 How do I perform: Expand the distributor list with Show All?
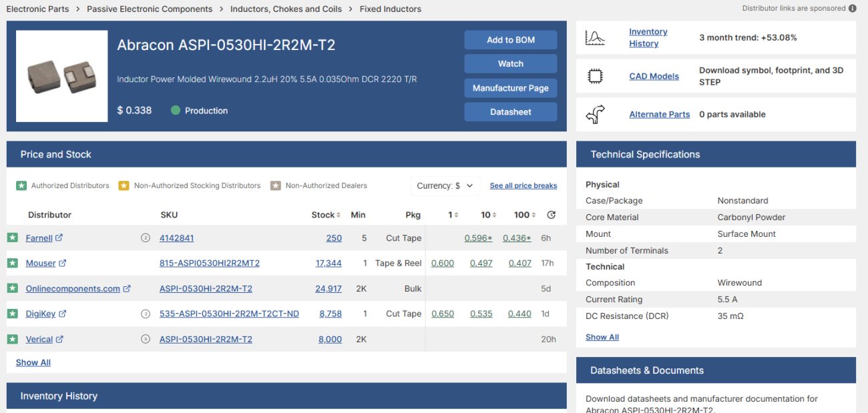[33, 362]
